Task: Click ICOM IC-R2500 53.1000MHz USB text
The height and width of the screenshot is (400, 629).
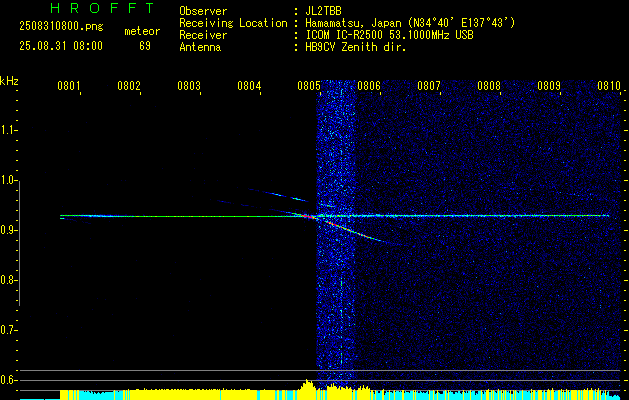Action: click(389, 35)
